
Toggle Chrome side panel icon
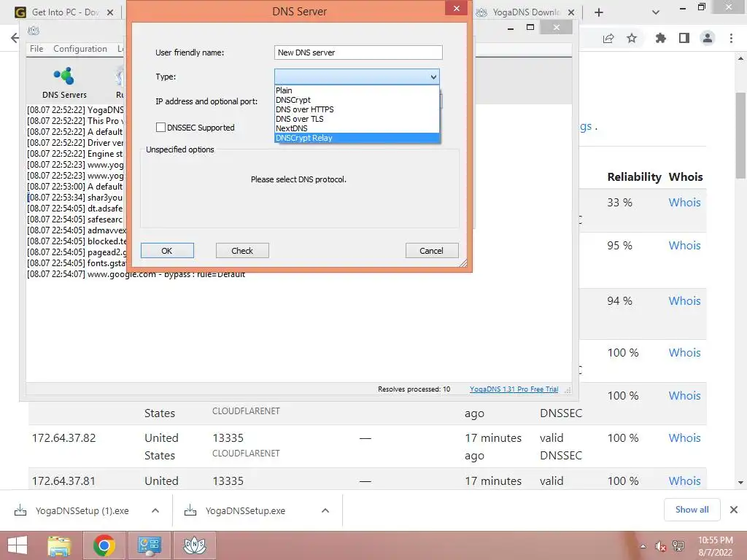[684, 38]
